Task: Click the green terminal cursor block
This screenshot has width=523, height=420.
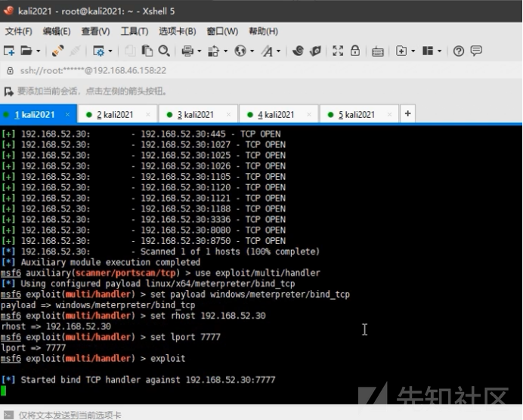Action: tap(3, 391)
